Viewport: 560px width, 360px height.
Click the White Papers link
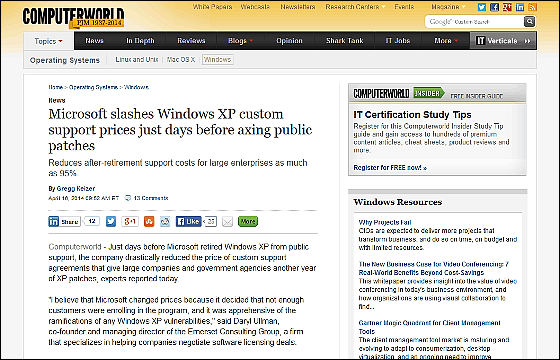pos(212,7)
